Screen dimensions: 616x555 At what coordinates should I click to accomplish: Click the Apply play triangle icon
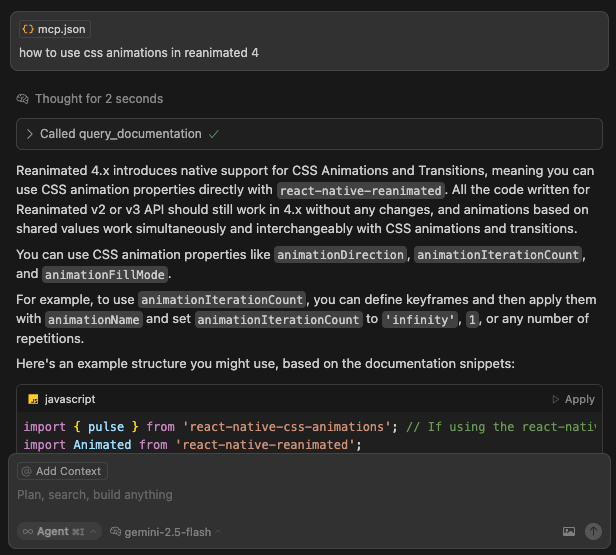556,399
